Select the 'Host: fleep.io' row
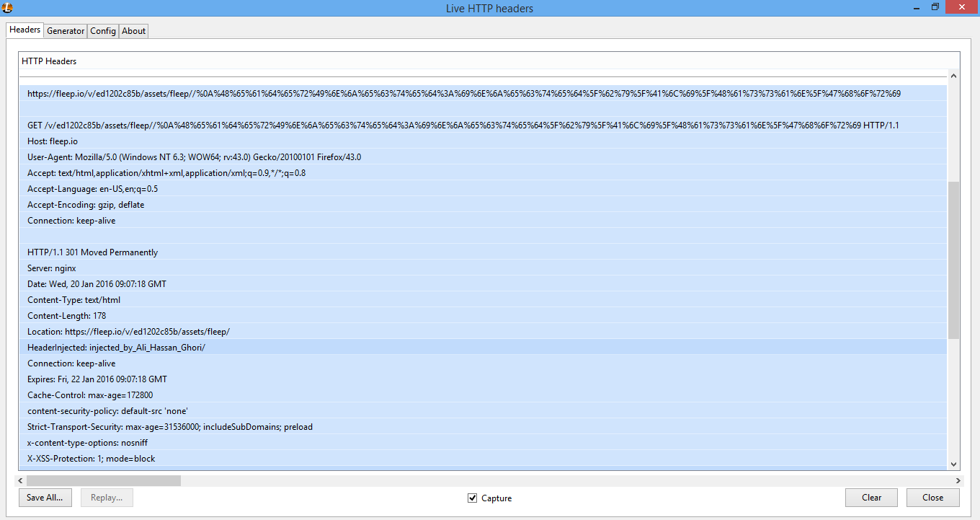 484,141
